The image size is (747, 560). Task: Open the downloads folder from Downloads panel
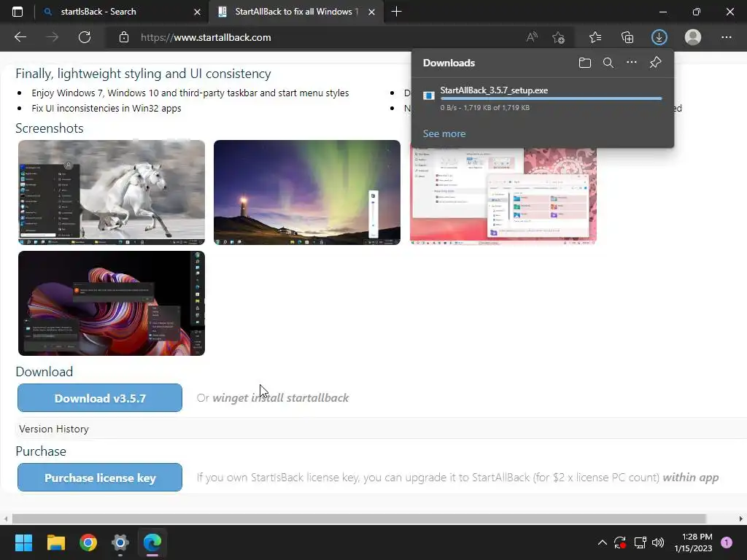tap(585, 63)
